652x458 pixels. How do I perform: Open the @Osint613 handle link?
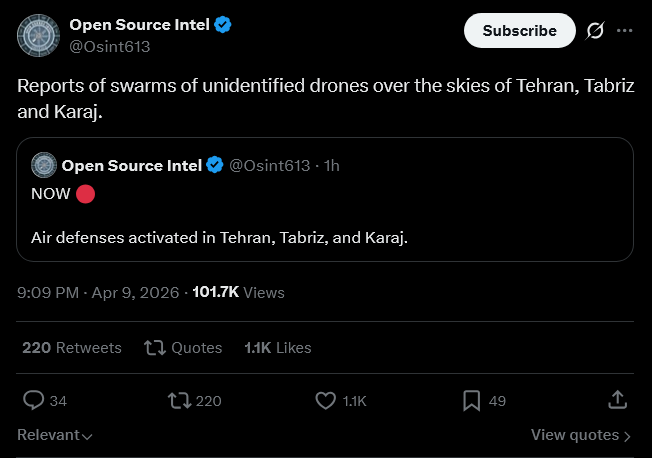coord(109,46)
